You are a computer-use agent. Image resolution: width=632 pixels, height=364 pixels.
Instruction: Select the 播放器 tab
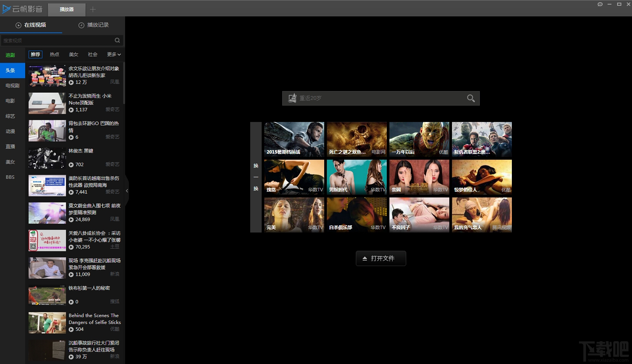pos(67,9)
